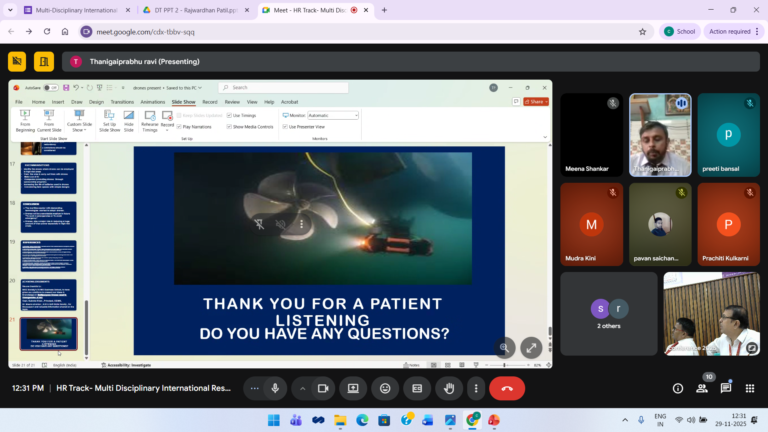Open the Record button dropdown in ribbon
The height and width of the screenshot is (432, 768).
168,130
